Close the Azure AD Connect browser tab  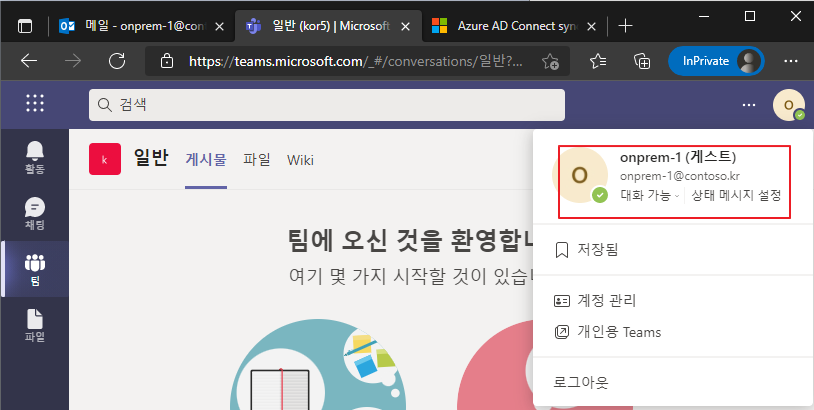pyautogui.click(x=591, y=26)
